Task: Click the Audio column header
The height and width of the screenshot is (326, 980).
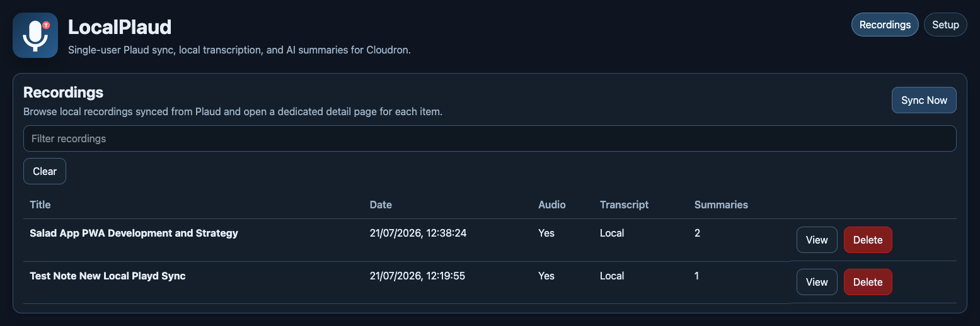Action: (552, 205)
